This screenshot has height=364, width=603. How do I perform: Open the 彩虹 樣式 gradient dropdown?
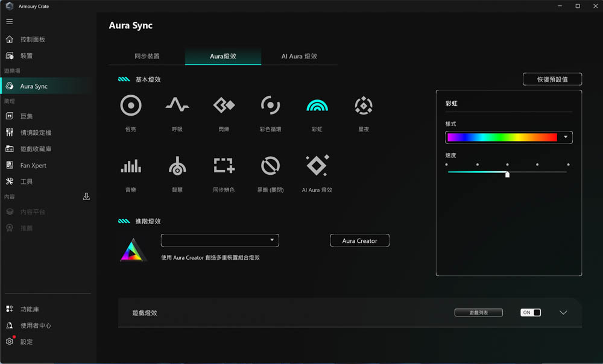tap(508, 137)
